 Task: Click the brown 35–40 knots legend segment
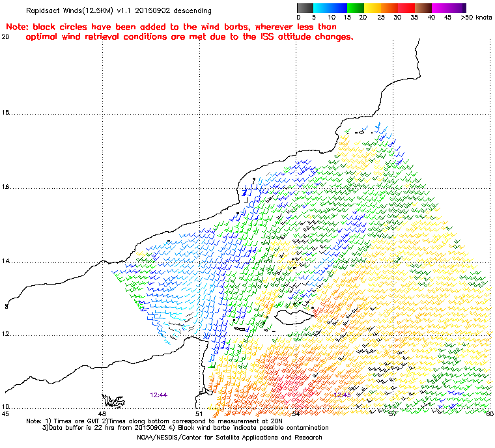click(x=423, y=8)
